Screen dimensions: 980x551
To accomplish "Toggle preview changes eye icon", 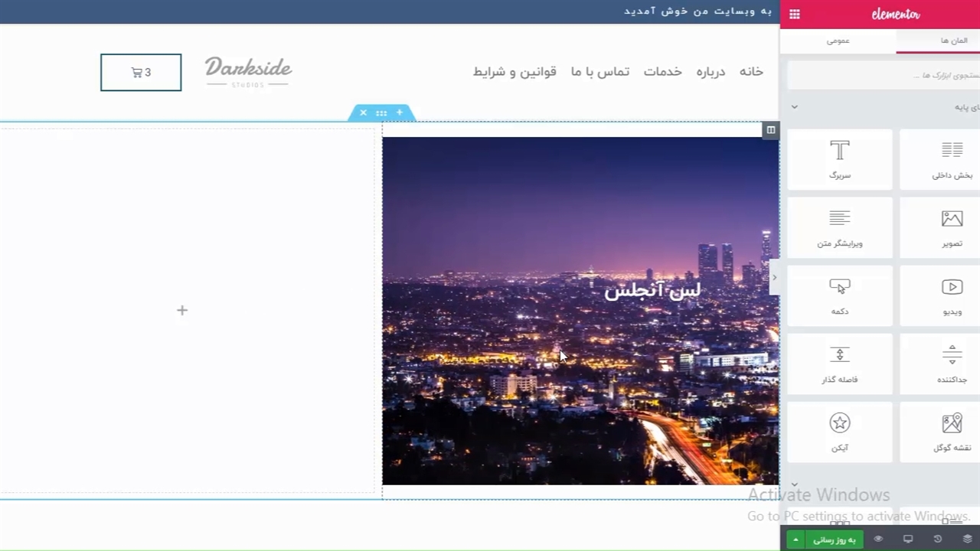I will coord(878,540).
